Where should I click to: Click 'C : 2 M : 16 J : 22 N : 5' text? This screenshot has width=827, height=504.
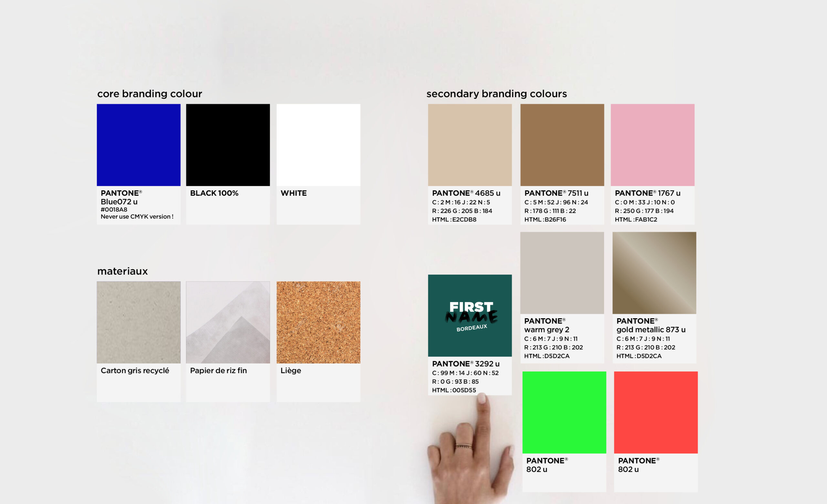(461, 202)
